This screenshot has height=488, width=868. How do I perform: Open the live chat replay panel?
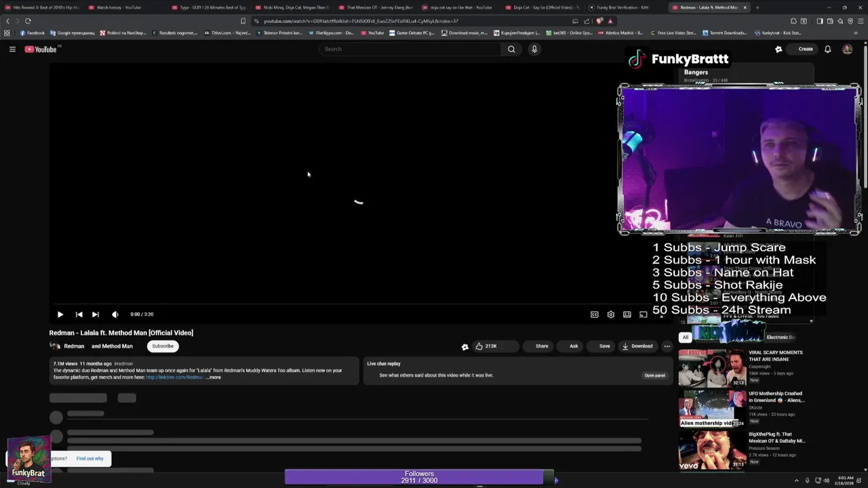click(654, 375)
